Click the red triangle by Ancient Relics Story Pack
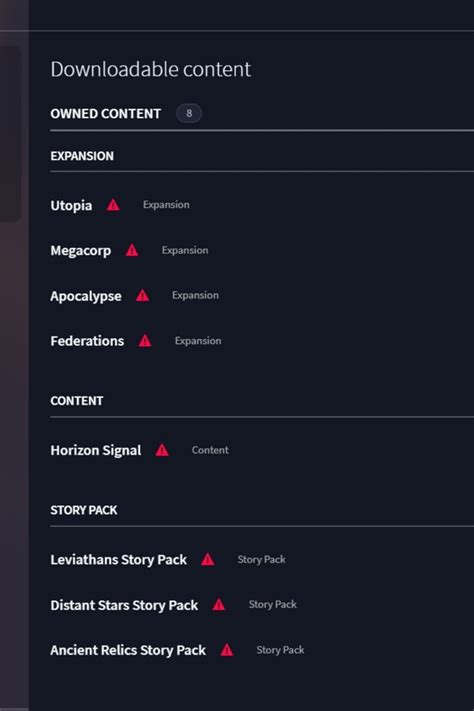This screenshot has width=474, height=711. coord(227,650)
